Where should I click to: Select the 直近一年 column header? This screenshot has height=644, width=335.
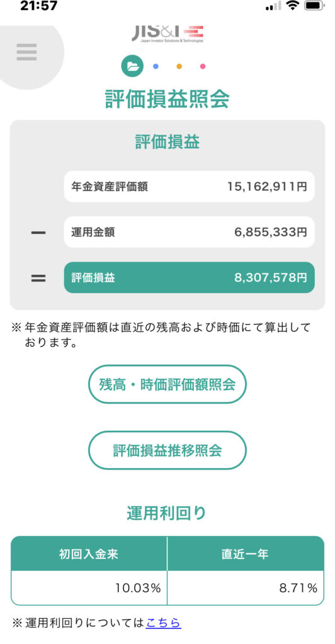pyautogui.click(x=246, y=553)
